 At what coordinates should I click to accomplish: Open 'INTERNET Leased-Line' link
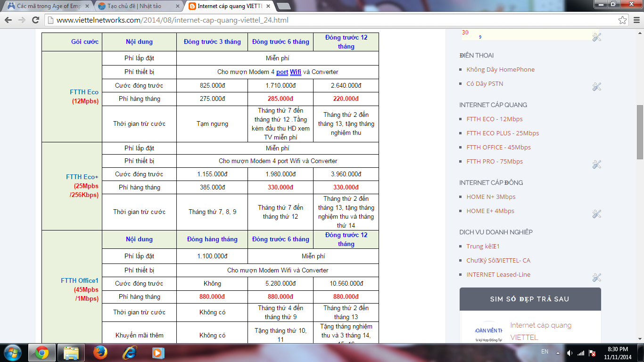[498, 274]
